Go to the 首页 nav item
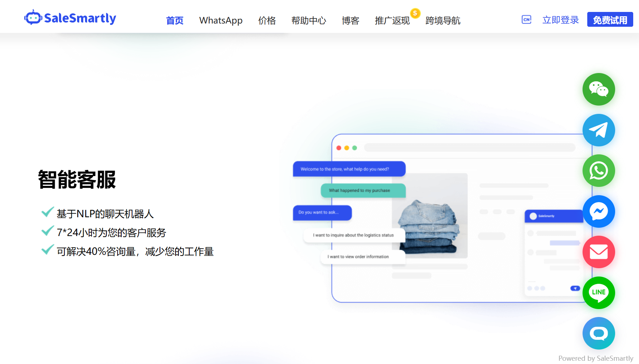 click(x=175, y=20)
